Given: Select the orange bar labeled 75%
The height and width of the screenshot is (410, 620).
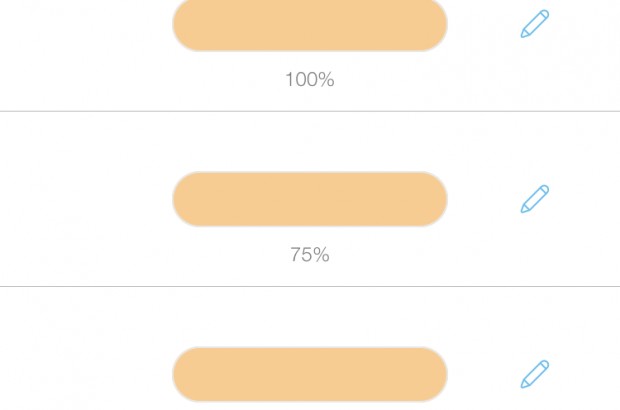Looking at the screenshot, I should [x=309, y=199].
